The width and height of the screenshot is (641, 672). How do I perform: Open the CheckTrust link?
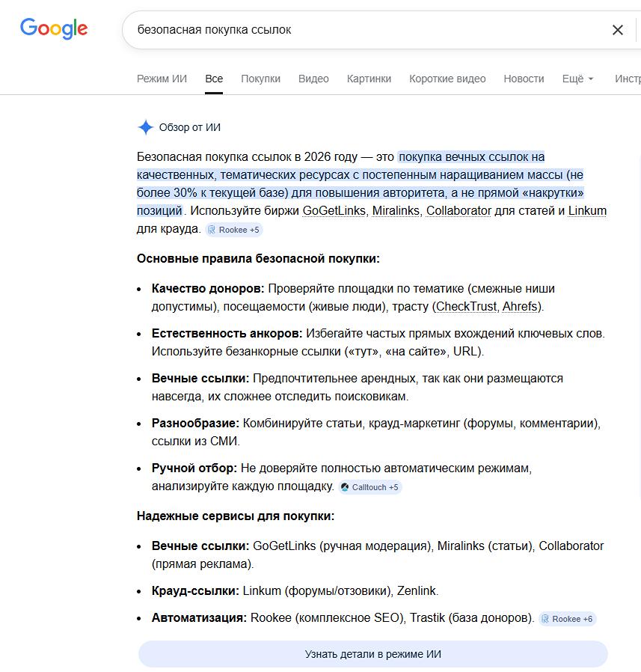(466, 307)
